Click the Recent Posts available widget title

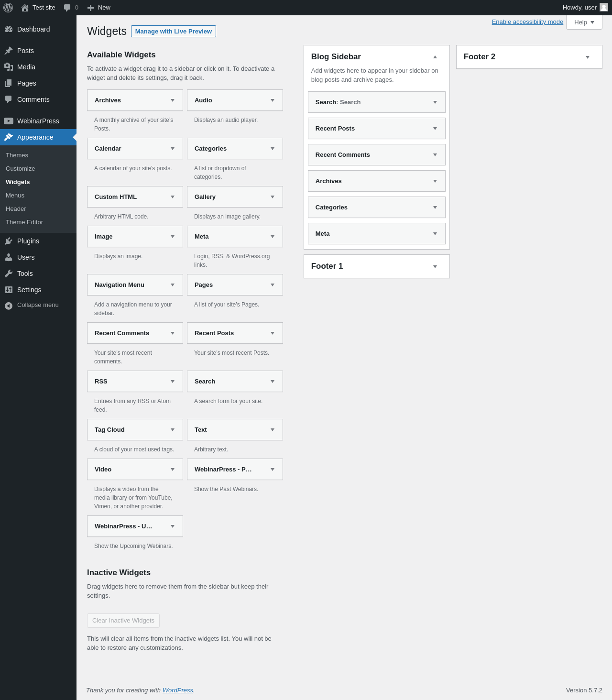[x=214, y=333]
